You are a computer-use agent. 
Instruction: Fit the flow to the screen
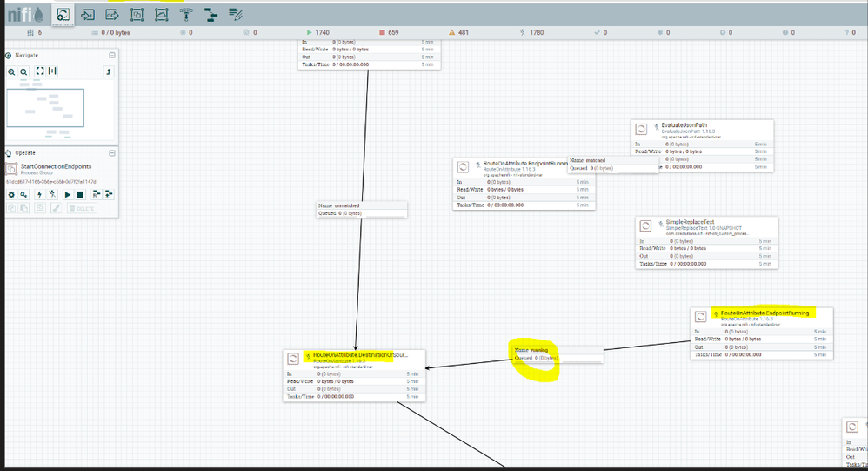tap(40, 71)
